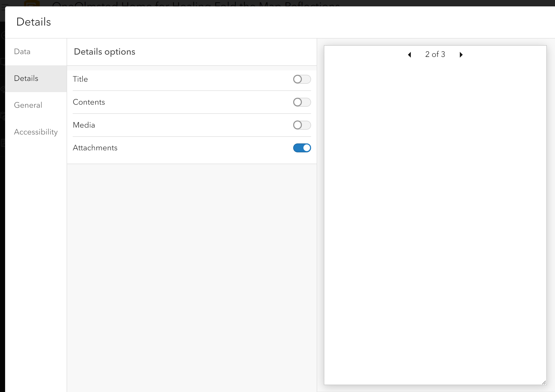Viewport: 555px width, 392px height.
Task: Open the General settings section
Action: click(x=28, y=105)
